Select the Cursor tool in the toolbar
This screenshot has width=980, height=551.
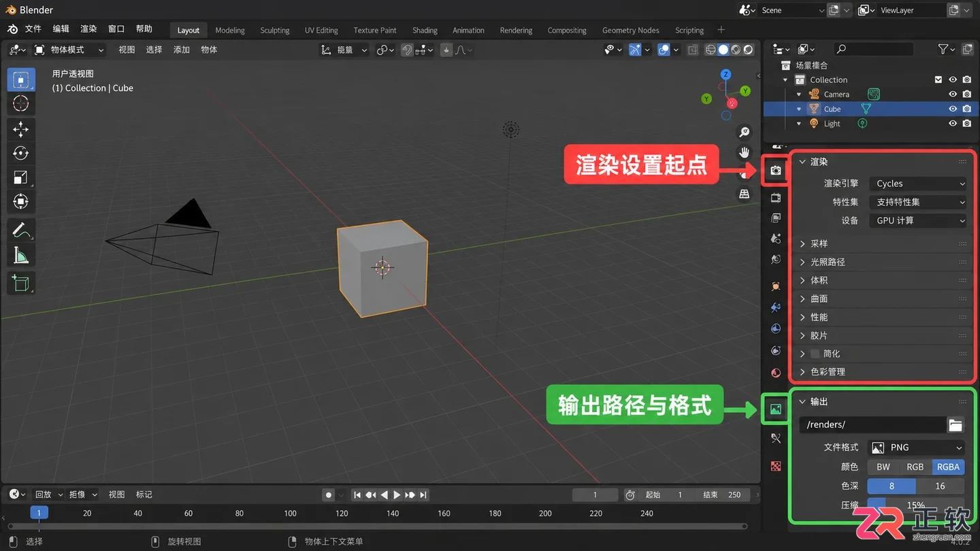click(x=21, y=103)
